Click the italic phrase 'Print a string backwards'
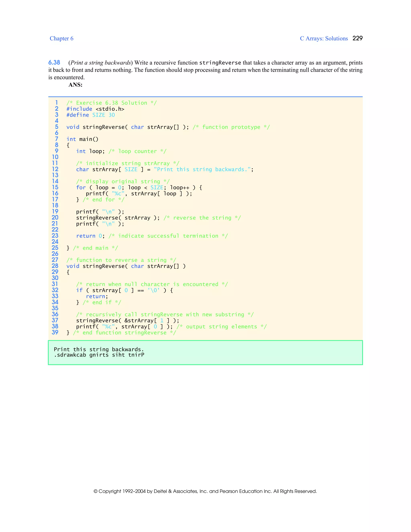Image resolution: width=411 pixels, height=532 pixels. tap(101, 63)
